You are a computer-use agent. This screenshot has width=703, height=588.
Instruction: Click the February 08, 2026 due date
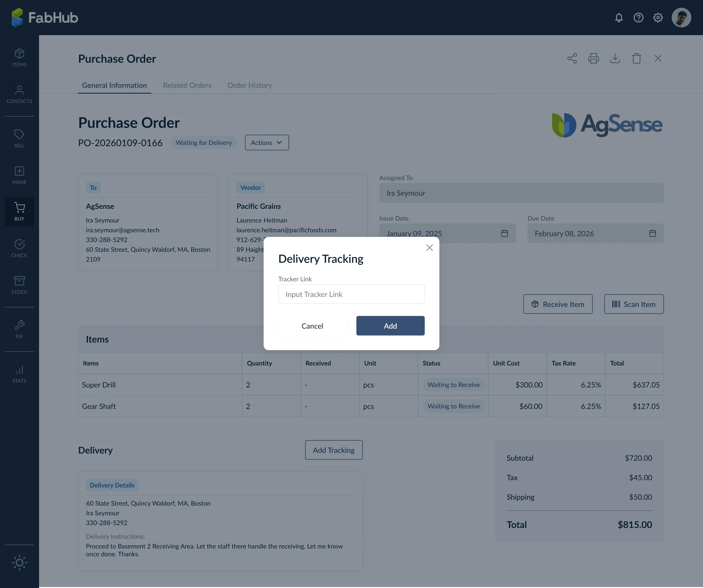564,233
